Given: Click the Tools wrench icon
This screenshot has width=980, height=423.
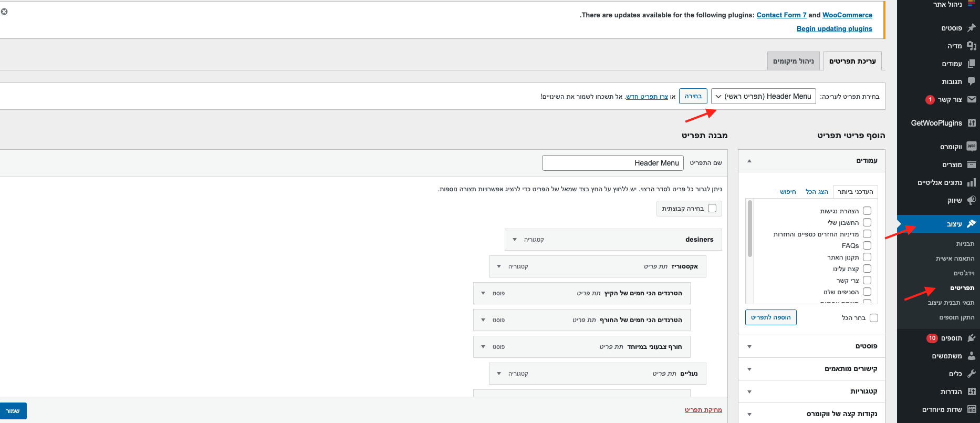Looking at the screenshot, I should [x=971, y=374].
